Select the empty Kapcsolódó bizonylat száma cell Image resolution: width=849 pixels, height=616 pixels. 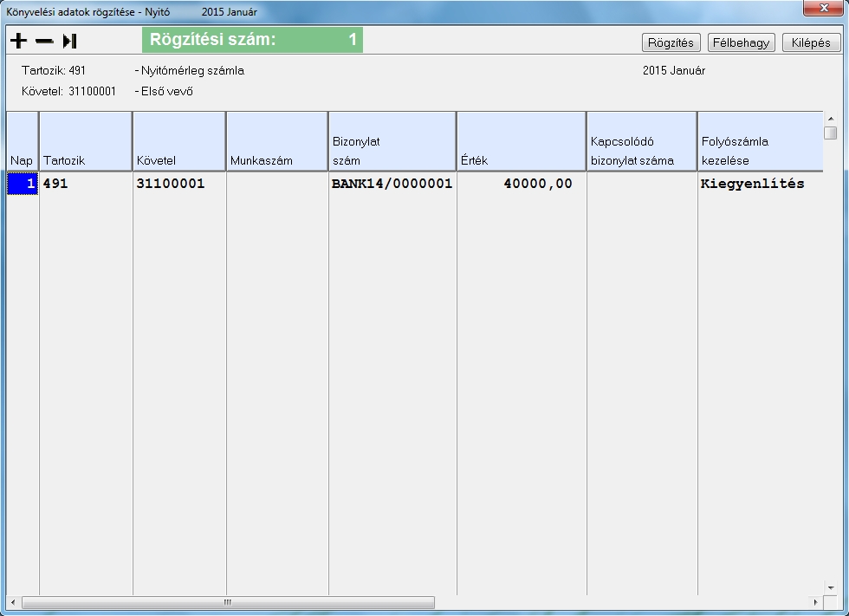pyautogui.click(x=641, y=184)
